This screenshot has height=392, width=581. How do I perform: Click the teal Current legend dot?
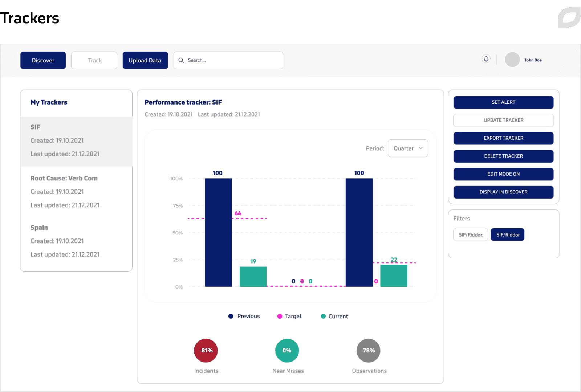pyautogui.click(x=323, y=316)
